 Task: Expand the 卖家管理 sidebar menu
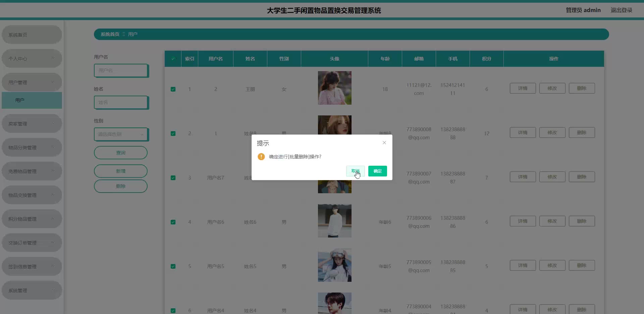click(x=32, y=123)
